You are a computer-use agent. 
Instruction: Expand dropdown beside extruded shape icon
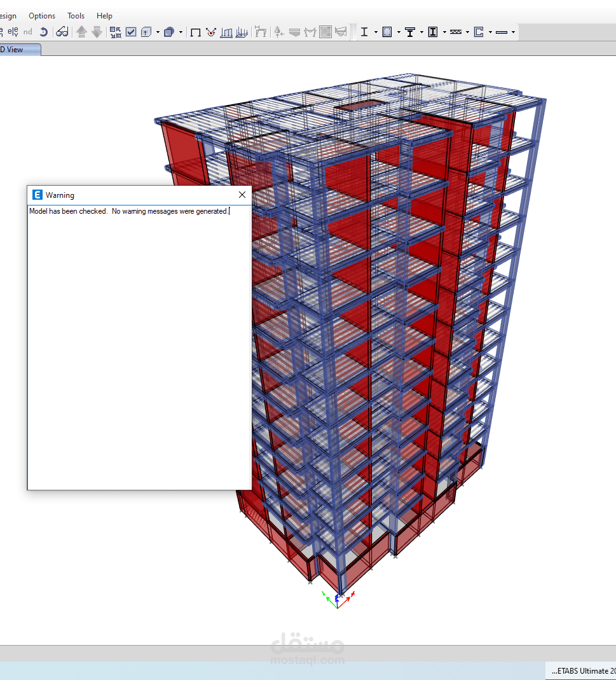coord(181,32)
